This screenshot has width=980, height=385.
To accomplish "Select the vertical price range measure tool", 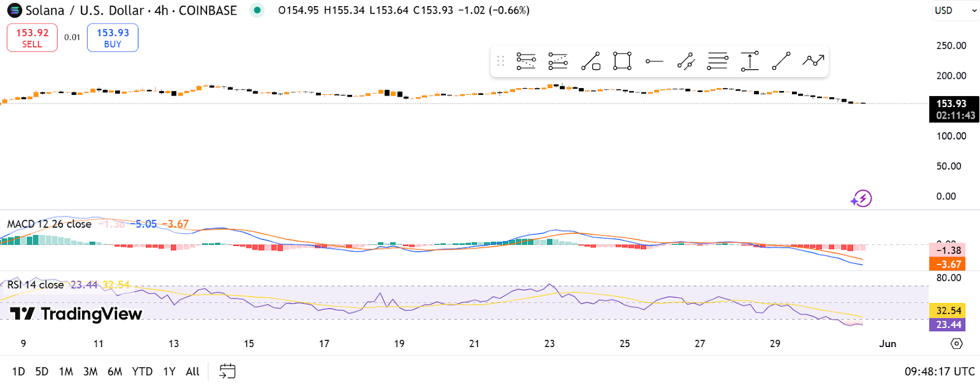I will point(750,61).
